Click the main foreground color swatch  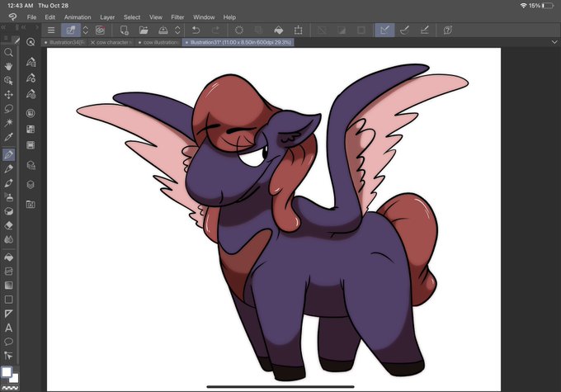(6, 372)
